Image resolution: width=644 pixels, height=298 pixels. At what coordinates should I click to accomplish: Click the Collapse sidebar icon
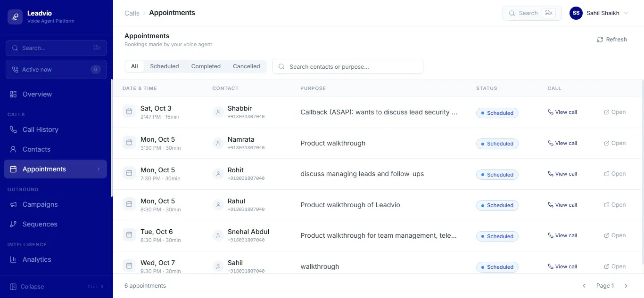13,287
